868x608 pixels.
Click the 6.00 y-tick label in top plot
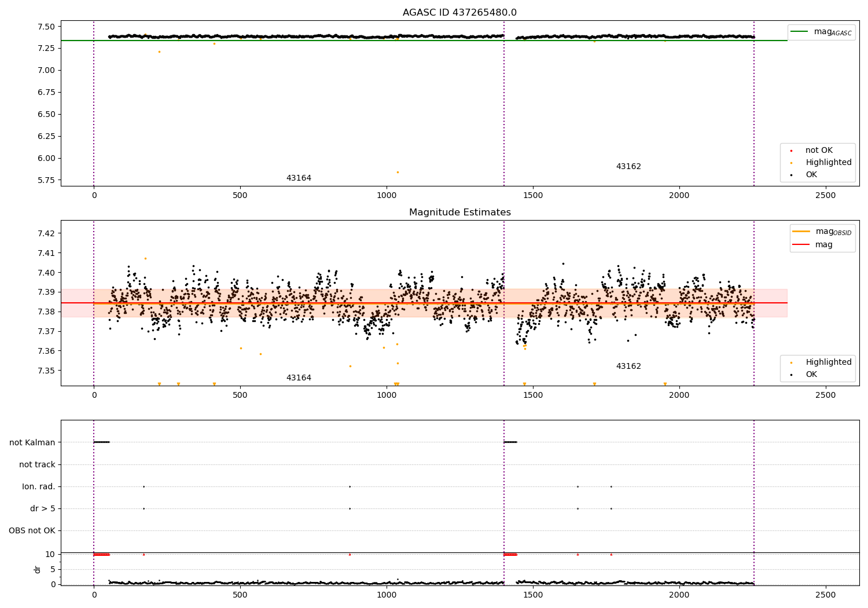(46, 159)
